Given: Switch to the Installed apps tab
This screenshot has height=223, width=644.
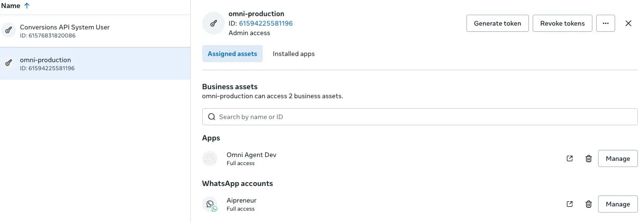Looking at the screenshot, I should pyautogui.click(x=294, y=54).
